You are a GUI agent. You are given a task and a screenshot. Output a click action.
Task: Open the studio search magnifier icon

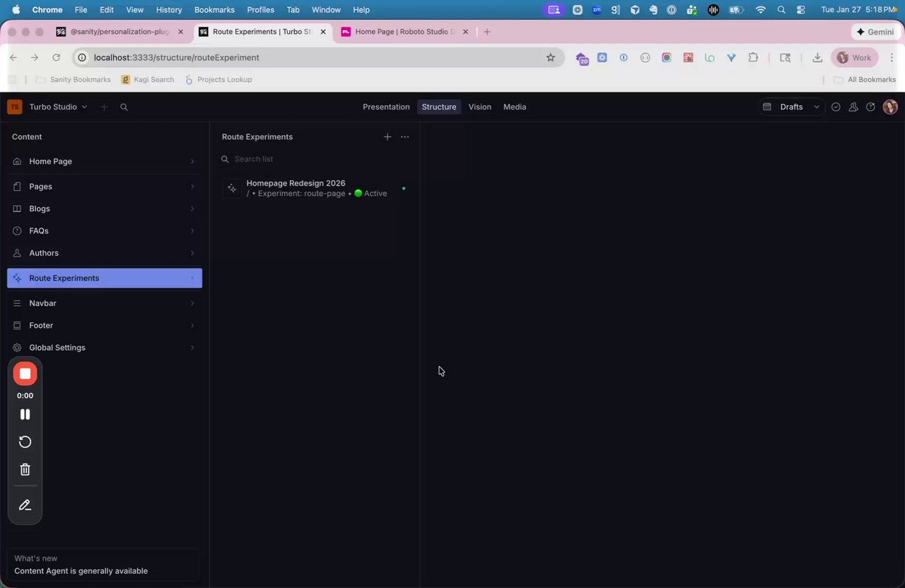click(x=124, y=107)
